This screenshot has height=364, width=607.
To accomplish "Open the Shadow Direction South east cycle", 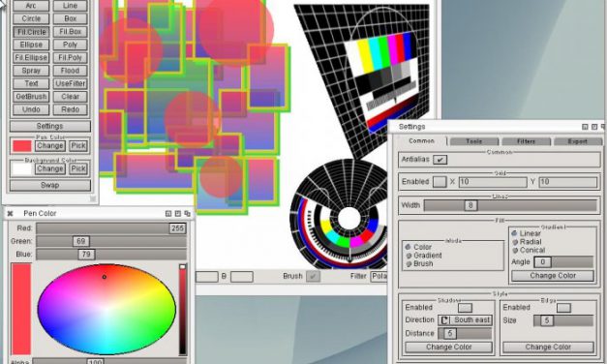I will click(x=465, y=319).
